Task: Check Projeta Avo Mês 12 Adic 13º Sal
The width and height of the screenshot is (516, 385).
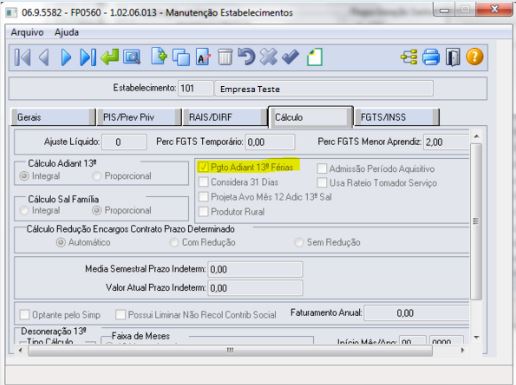Action: point(203,197)
